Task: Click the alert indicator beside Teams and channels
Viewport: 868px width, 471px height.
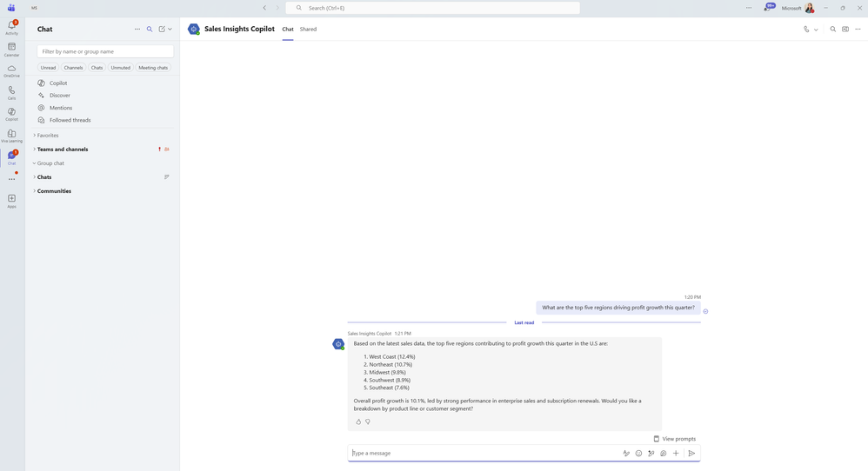Action: 159,149
